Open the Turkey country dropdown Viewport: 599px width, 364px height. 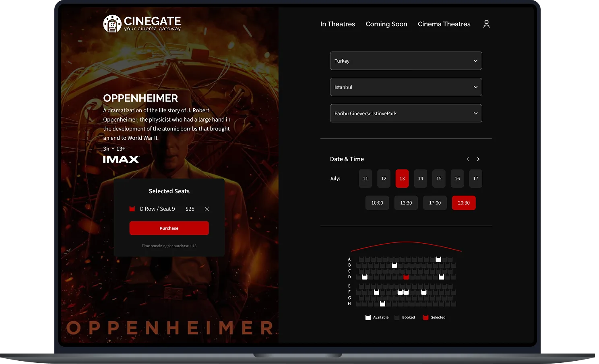click(406, 61)
